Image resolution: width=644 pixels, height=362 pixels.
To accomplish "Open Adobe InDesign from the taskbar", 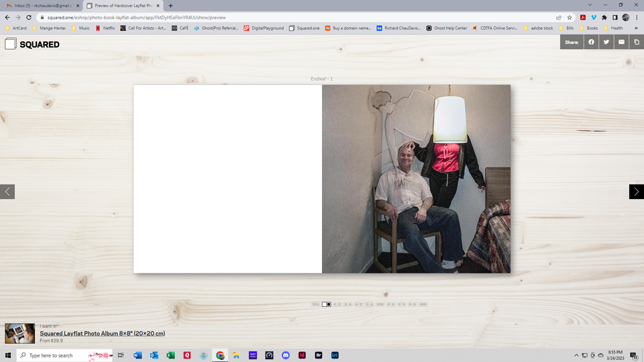I will (302, 355).
